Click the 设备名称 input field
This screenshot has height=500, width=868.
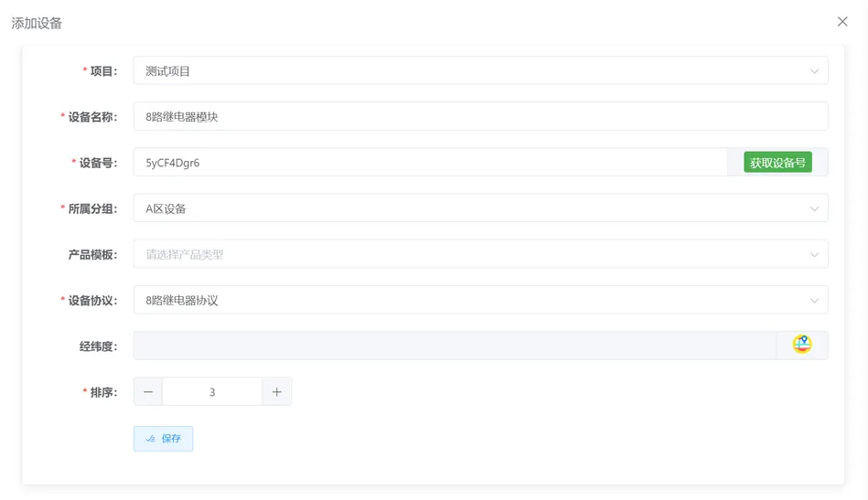coord(480,117)
